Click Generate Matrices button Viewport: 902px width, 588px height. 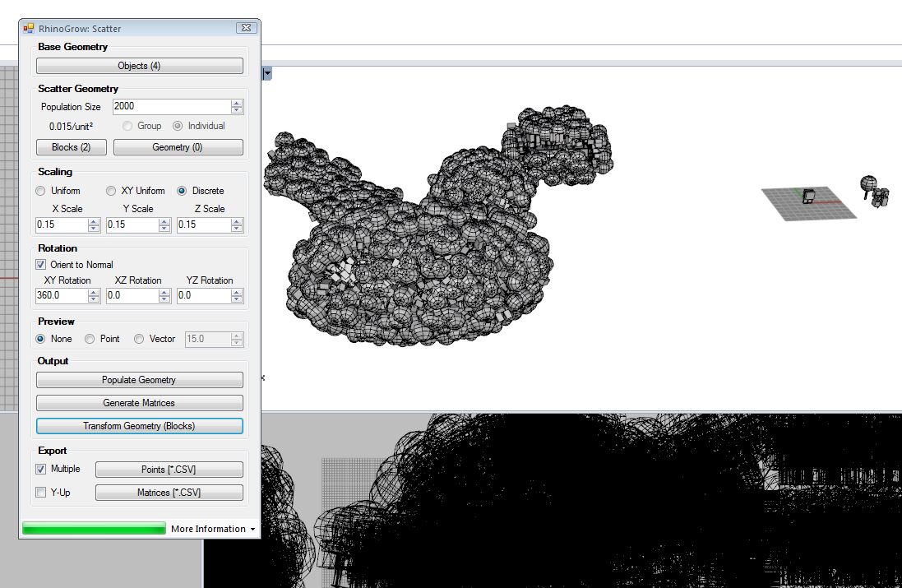139,403
